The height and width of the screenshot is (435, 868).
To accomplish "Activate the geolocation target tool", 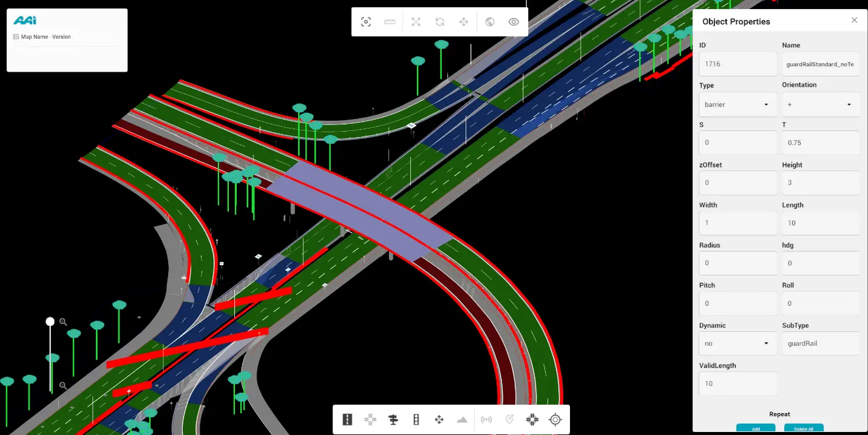I will [555, 419].
